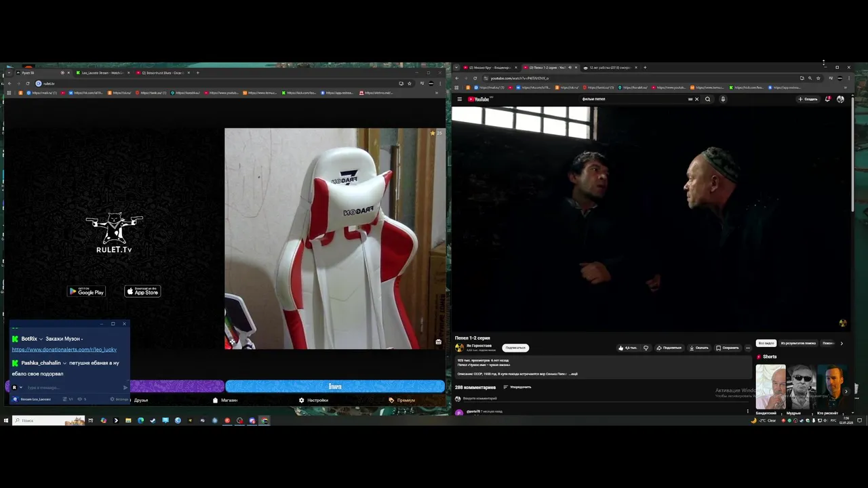Click Премиум link in rulet.tv

pyautogui.click(x=402, y=400)
